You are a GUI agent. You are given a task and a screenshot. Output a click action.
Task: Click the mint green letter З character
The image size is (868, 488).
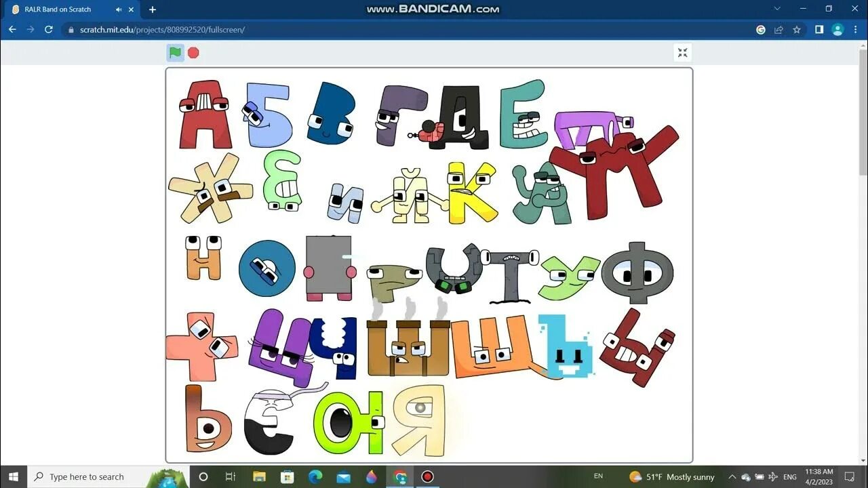tap(283, 180)
